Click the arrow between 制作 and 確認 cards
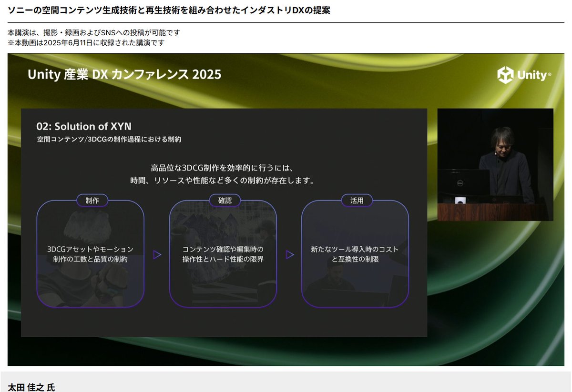572x392 pixels. (x=157, y=255)
